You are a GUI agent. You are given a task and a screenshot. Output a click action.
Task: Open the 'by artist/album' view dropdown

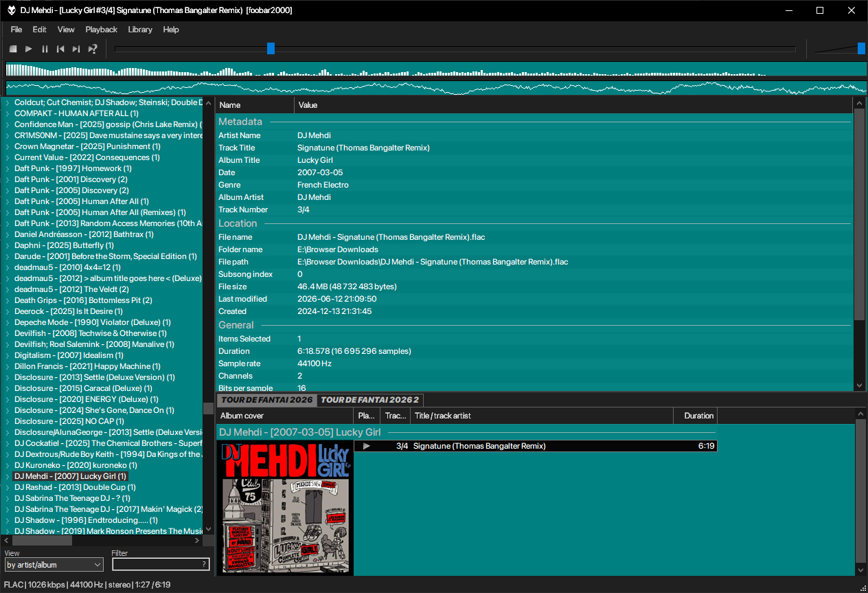[x=54, y=565]
